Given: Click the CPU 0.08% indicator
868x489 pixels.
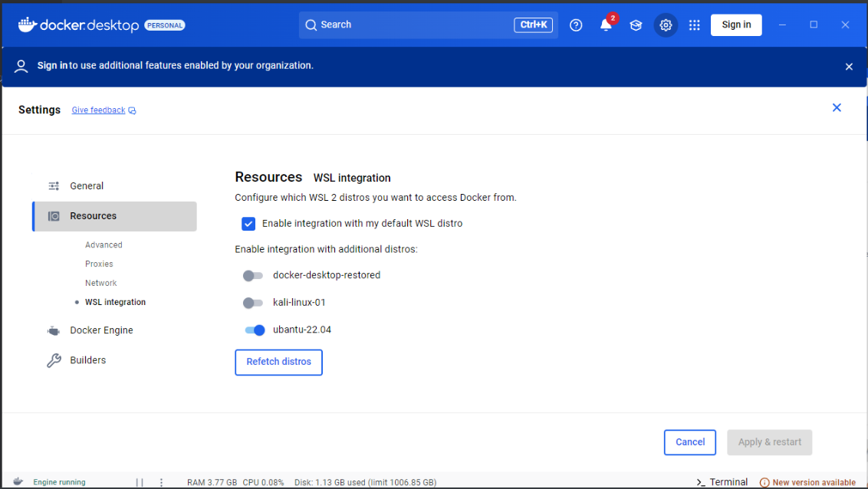Looking at the screenshot, I should point(264,482).
